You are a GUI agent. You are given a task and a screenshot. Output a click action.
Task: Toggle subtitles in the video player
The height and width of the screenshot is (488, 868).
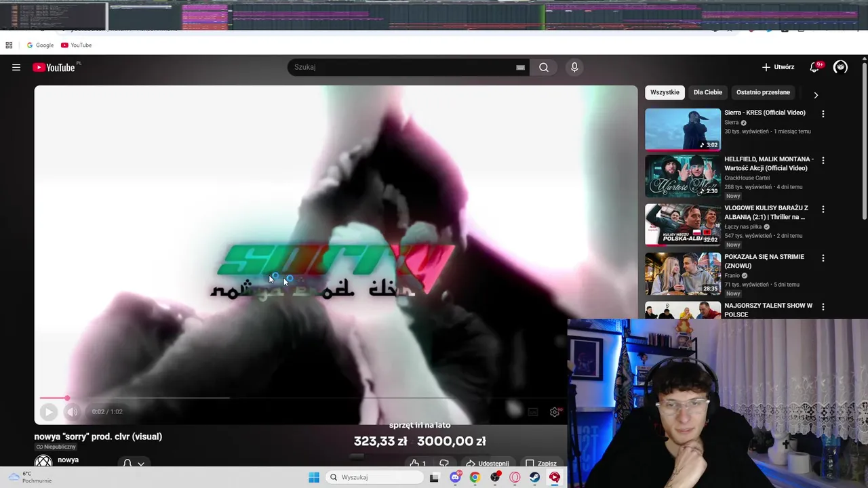click(x=533, y=412)
